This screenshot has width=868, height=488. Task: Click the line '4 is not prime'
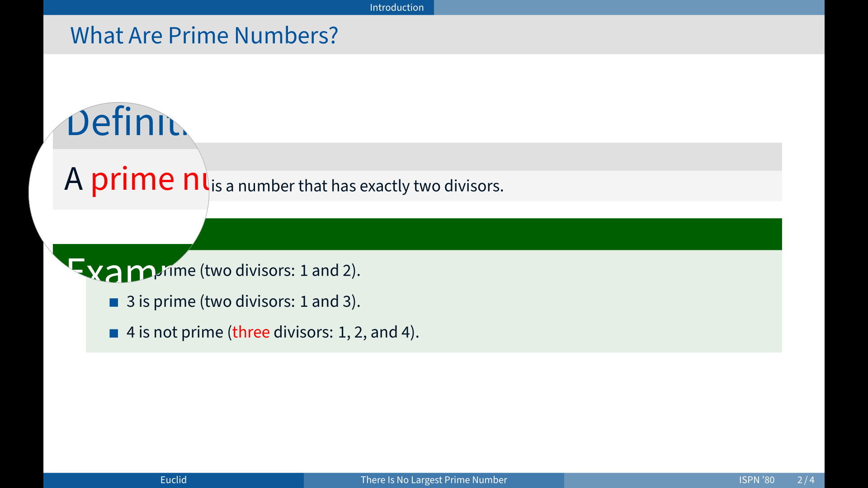pyautogui.click(x=175, y=332)
